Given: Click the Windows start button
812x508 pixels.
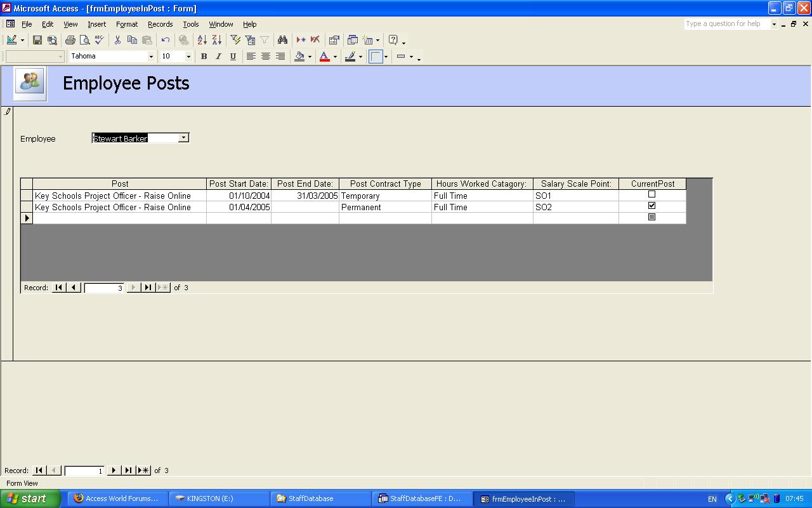Looking at the screenshot, I should point(30,498).
